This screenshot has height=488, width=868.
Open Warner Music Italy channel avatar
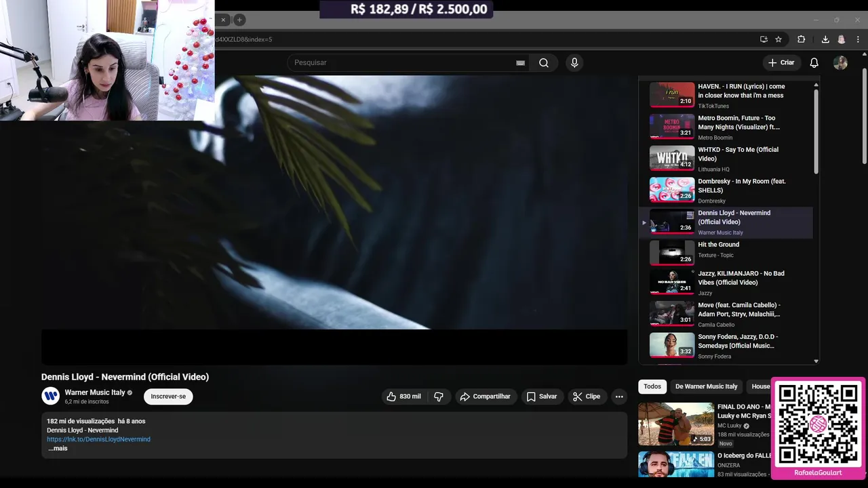[x=50, y=396]
